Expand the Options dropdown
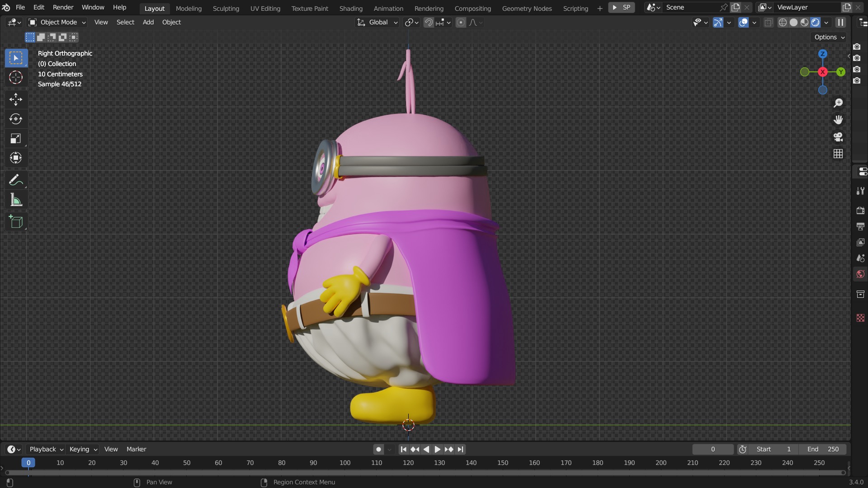The width and height of the screenshot is (868, 488). 830,37
